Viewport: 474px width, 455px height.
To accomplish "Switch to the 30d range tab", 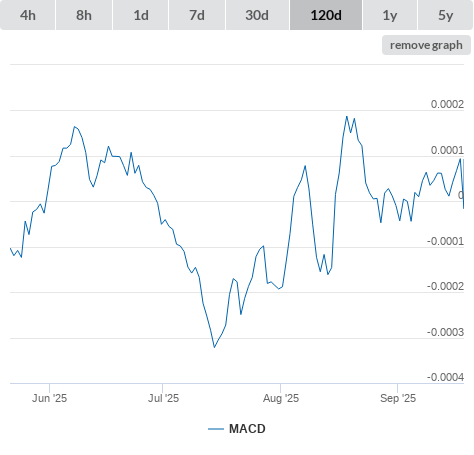I will click(x=257, y=15).
